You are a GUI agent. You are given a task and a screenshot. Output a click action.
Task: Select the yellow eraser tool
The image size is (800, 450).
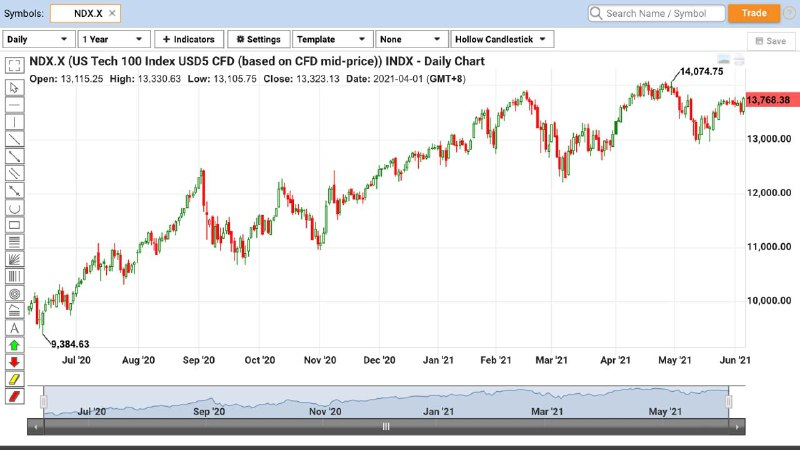coord(14,380)
